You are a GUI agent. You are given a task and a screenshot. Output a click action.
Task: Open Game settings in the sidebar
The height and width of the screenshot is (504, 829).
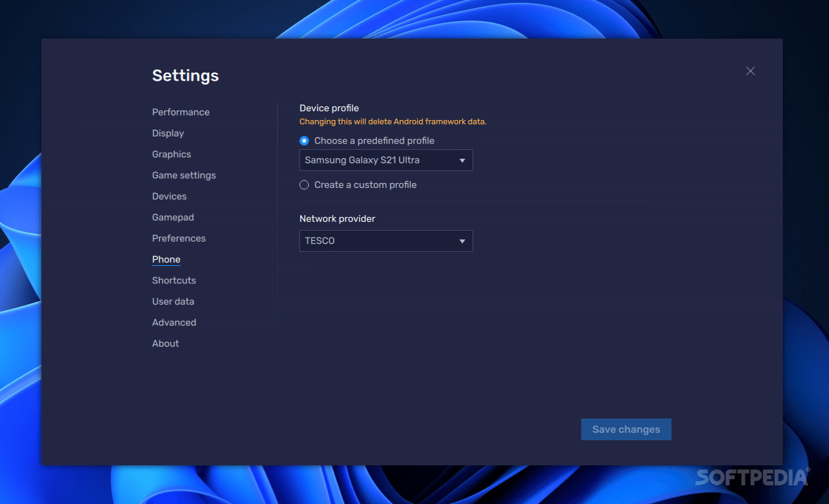(x=184, y=175)
